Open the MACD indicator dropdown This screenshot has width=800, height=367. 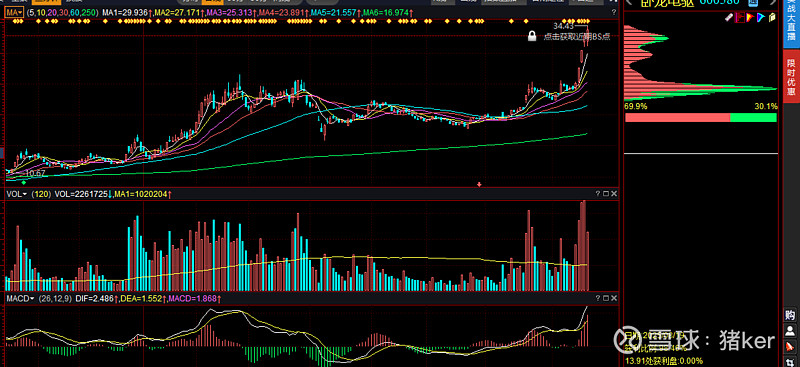20,298
